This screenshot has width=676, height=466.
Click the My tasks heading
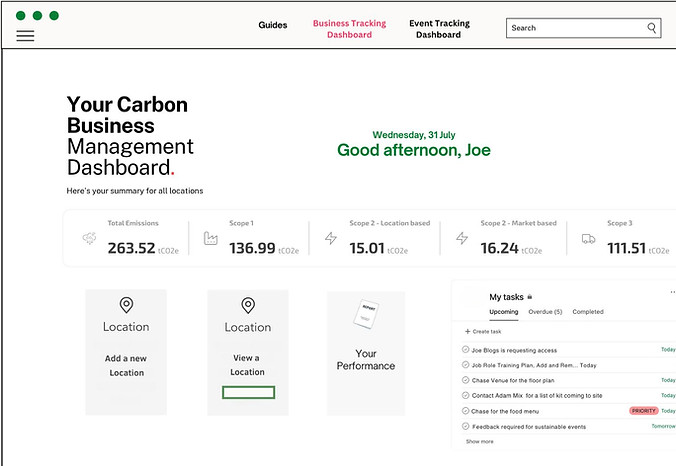[506, 297]
